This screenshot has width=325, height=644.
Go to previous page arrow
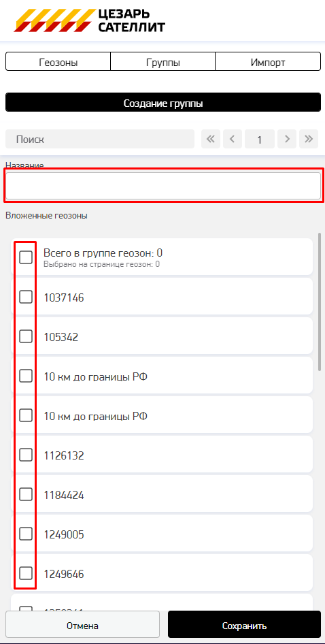tap(233, 140)
